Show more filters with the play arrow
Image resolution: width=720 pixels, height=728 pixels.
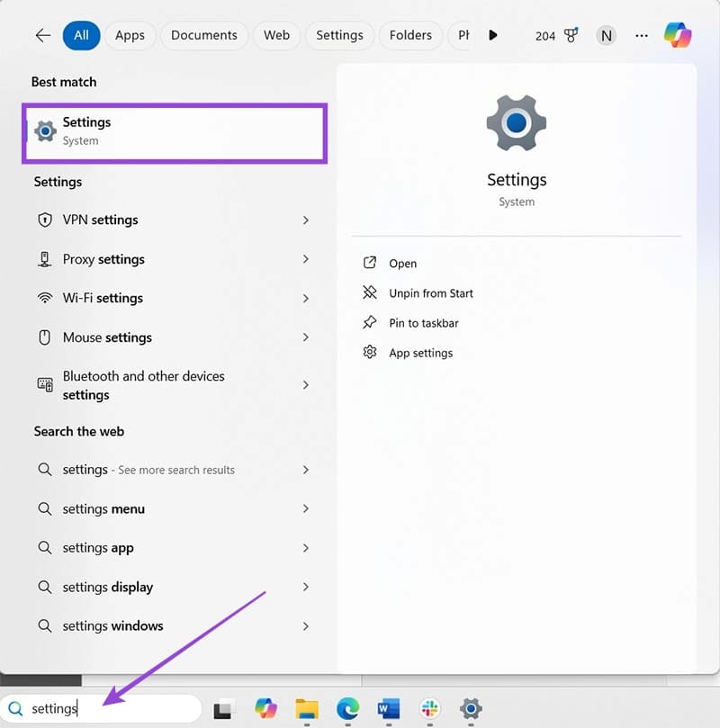click(493, 35)
